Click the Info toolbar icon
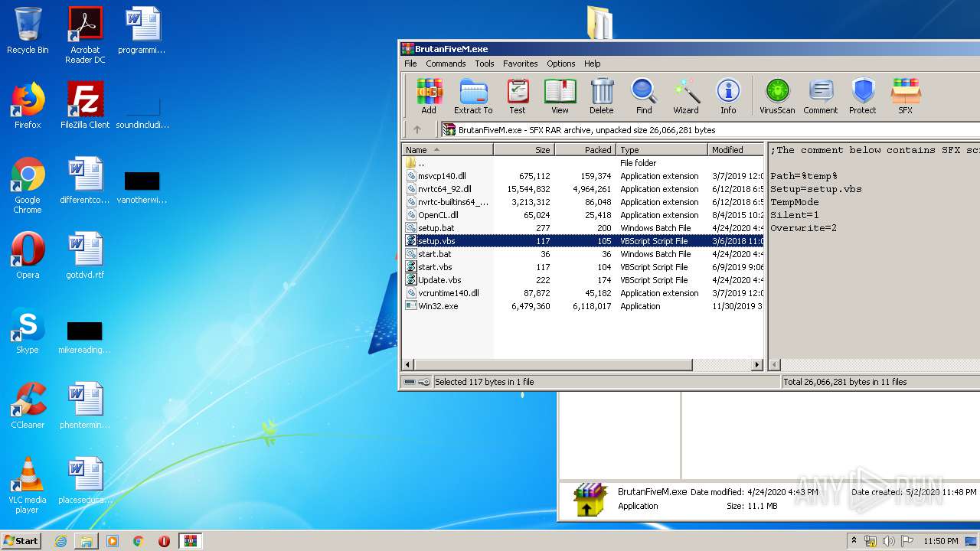The width and height of the screenshot is (980, 551). tap(728, 96)
